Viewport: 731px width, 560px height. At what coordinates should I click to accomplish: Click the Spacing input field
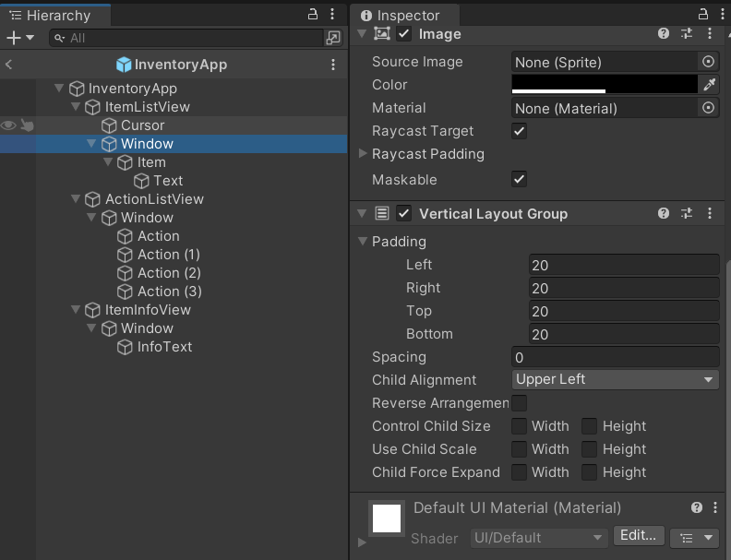[615, 357]
